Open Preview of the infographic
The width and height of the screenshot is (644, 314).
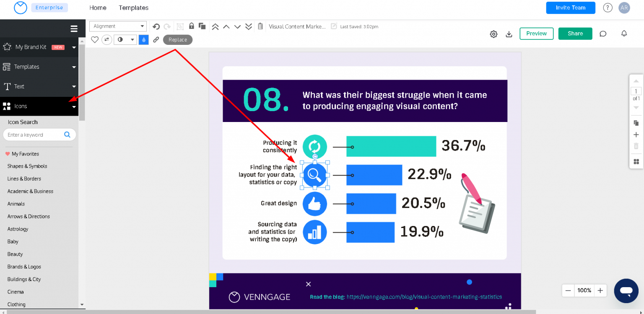pyautogui.click(x=536, y=34)
